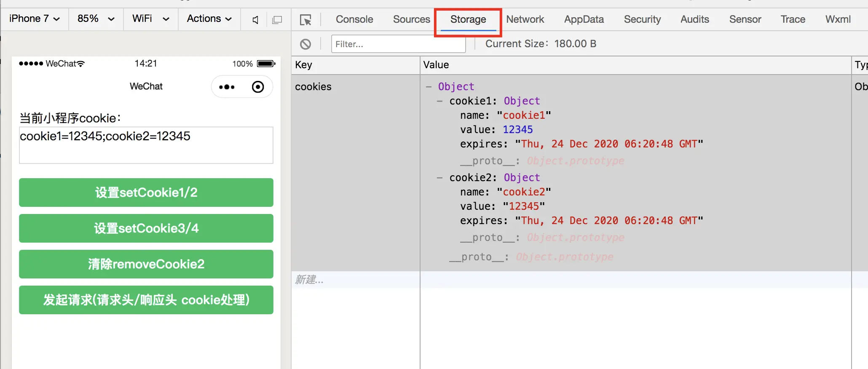
Task: Tap the mini program close circle icon
Action: [258, 87]
